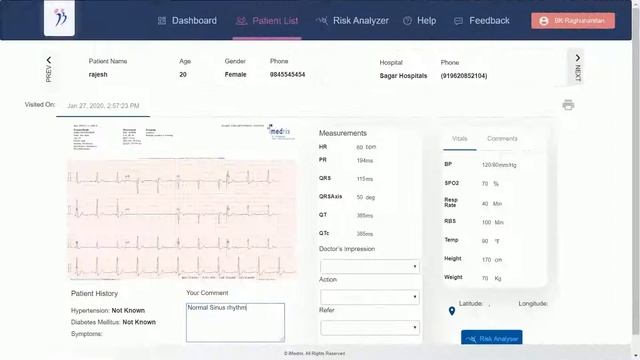Open the Help menu item
This screenshot has height=360, width=640.
pos(420,20)
